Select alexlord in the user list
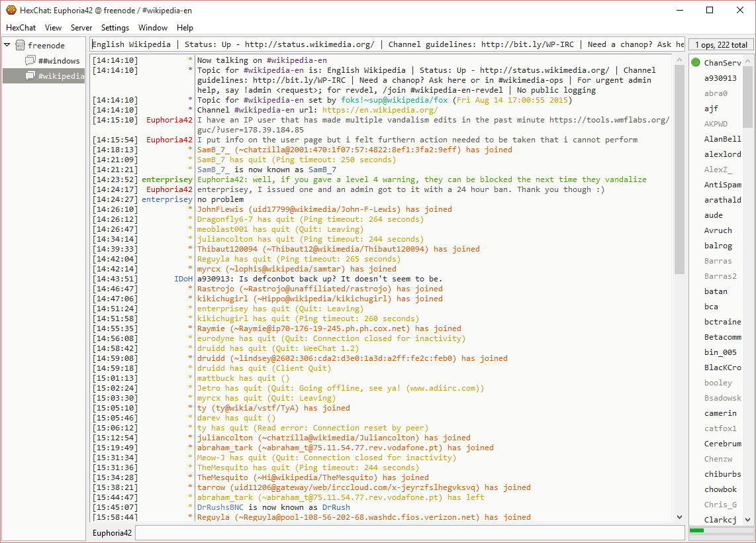Viewport: 756px width, 543px height. 722,154
